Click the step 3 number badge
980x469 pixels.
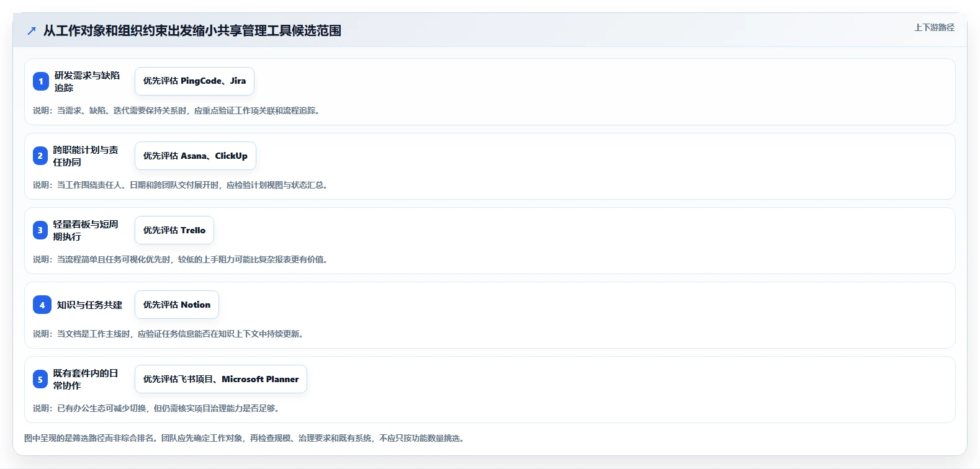pyautogui.click(x=40, y=230)
